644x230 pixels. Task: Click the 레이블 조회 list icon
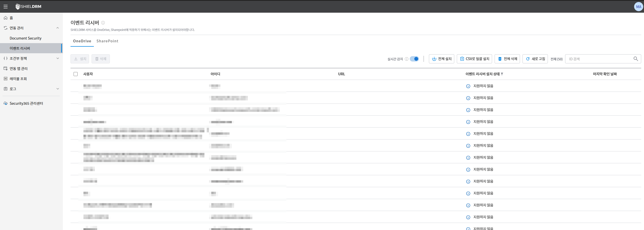6,79
